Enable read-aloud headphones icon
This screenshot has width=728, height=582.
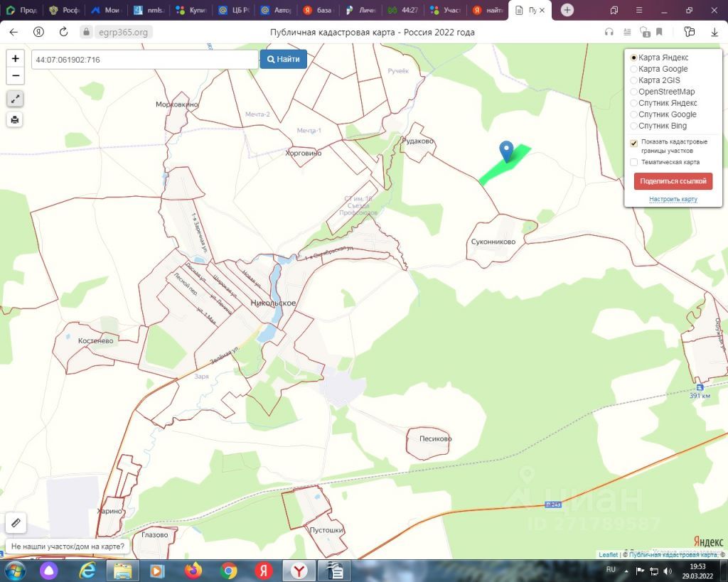click(609, 32)
